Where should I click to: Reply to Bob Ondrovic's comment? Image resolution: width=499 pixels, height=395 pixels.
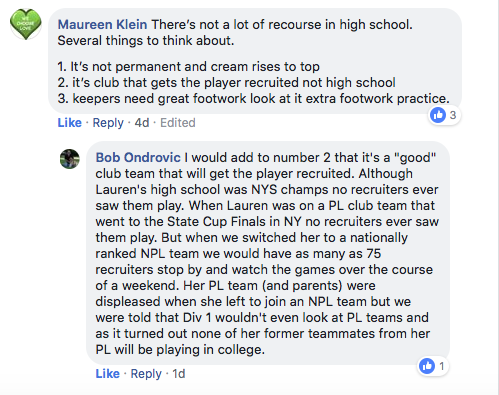[x=146, y=374]
